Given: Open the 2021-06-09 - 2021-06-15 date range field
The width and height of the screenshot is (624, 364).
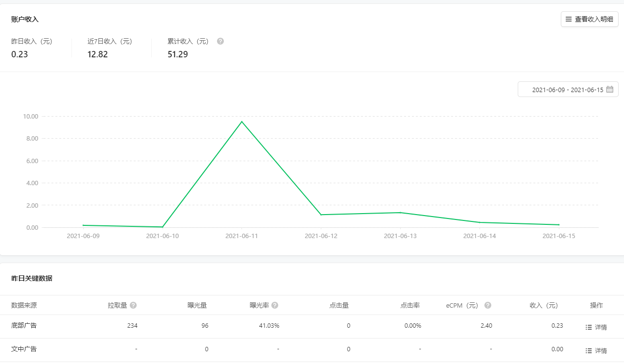Looking at the screenshot, I should [567, 90].
